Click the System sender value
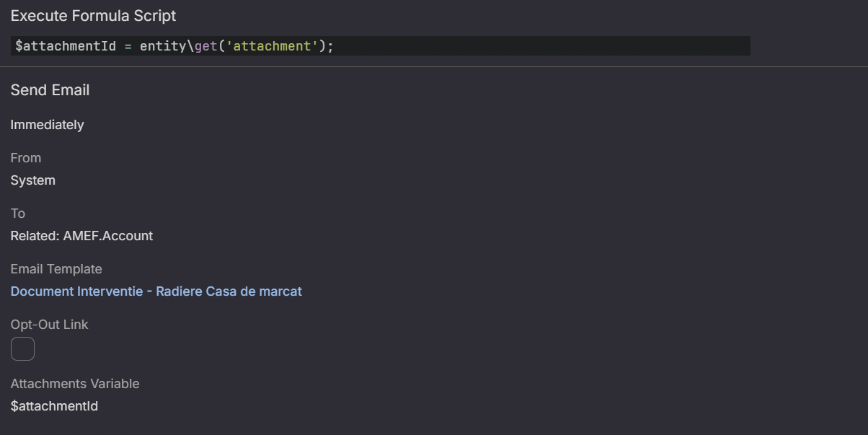The width and height of the screenshot is (868, 435). click(x=32, y=180)
